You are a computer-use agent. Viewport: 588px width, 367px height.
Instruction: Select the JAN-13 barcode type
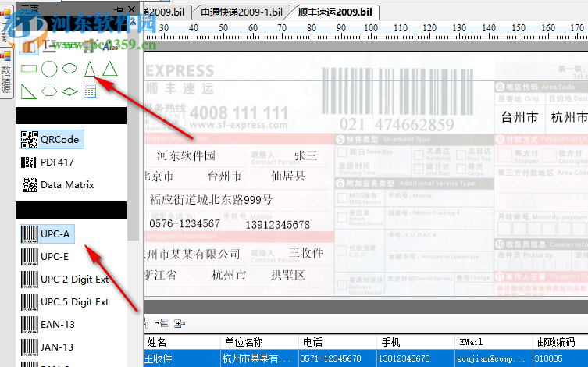[x=48, y=347]
